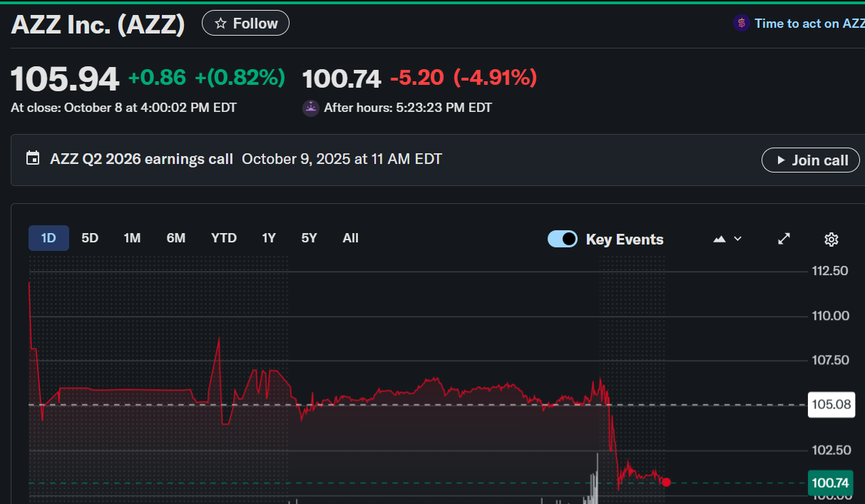Click the Follow star button for AZZ
The width and height of the screenshot is (865, 504).
[x=245, y=24]
